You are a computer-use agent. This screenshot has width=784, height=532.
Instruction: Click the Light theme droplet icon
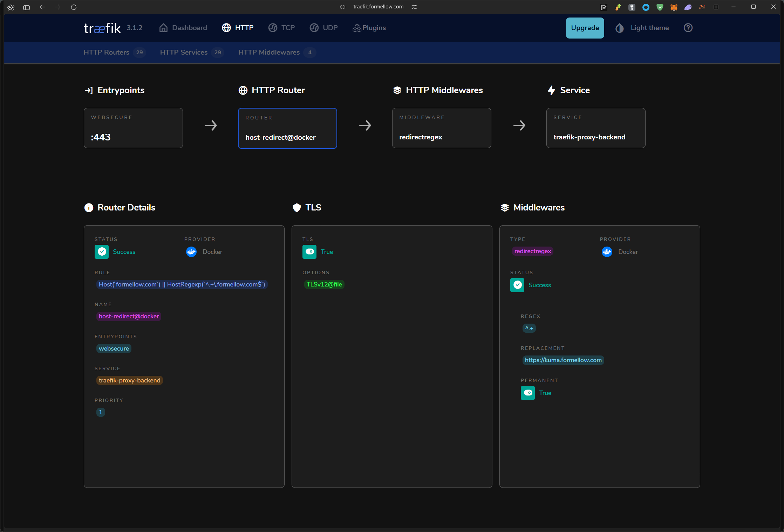[619, 28]
